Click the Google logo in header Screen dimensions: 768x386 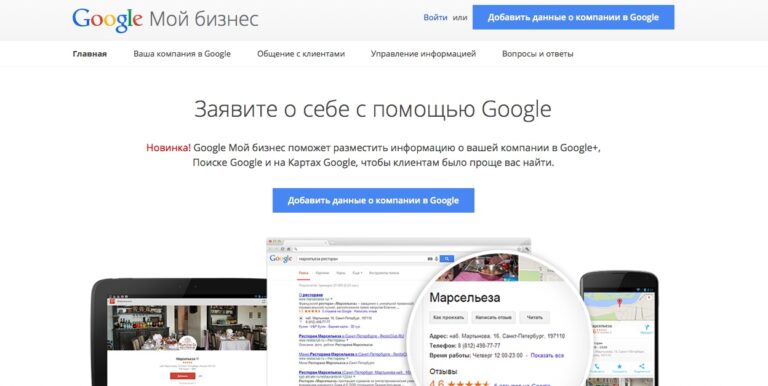tap(107, 19)
